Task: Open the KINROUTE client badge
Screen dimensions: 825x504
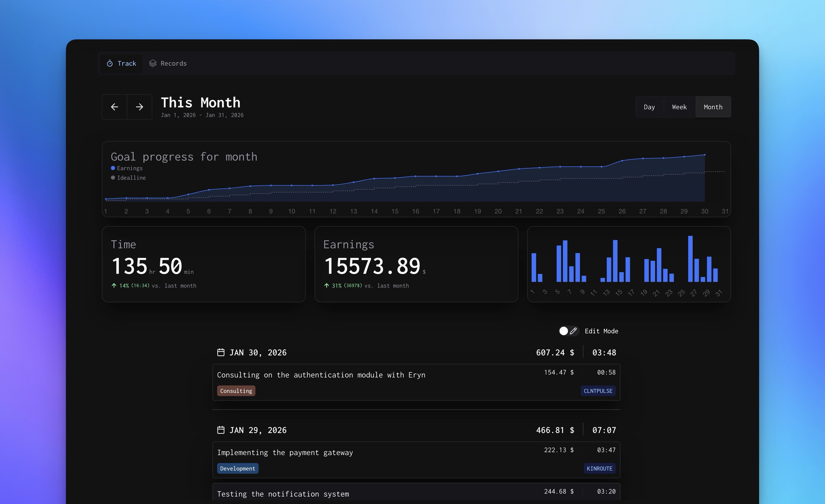Action: point(599,468)
